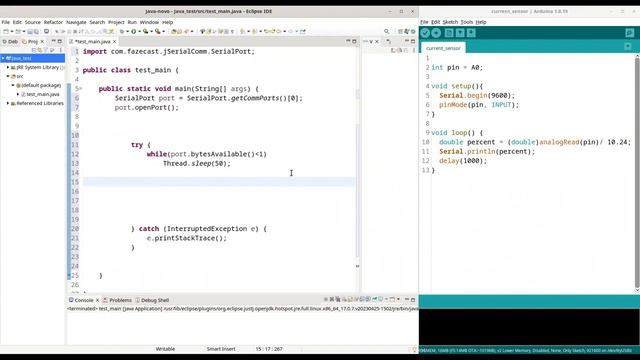Click the Eclipse Debug bug toolbar icon
The width and height of the screenshot is (640, 360).
pyautogui.click(x=122, y=31)
